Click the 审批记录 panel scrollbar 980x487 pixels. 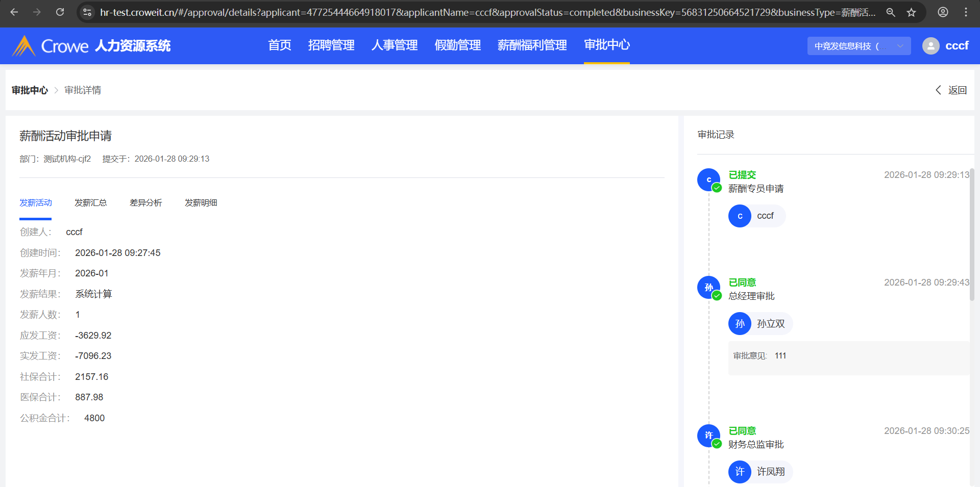point(972,235)
